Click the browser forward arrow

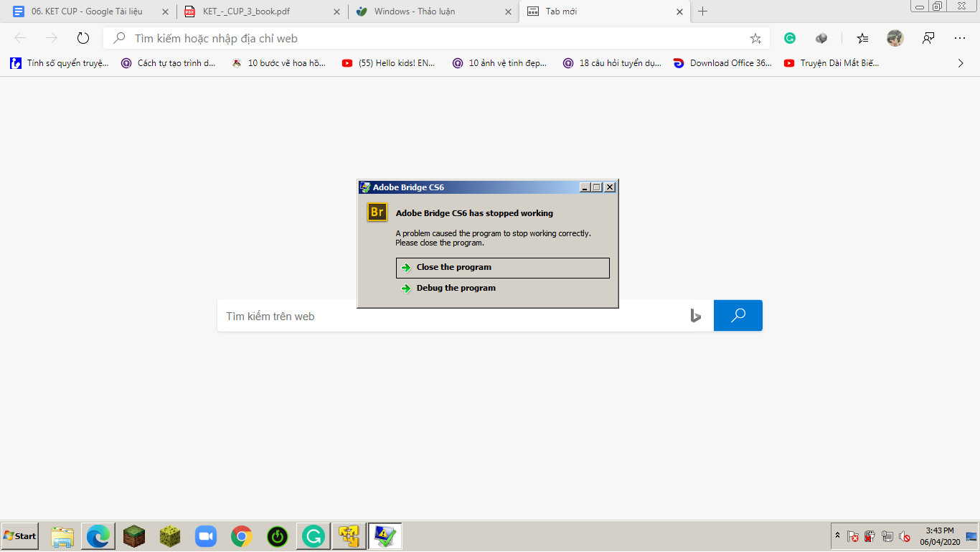pyautogui.click(x=52, y=38)
